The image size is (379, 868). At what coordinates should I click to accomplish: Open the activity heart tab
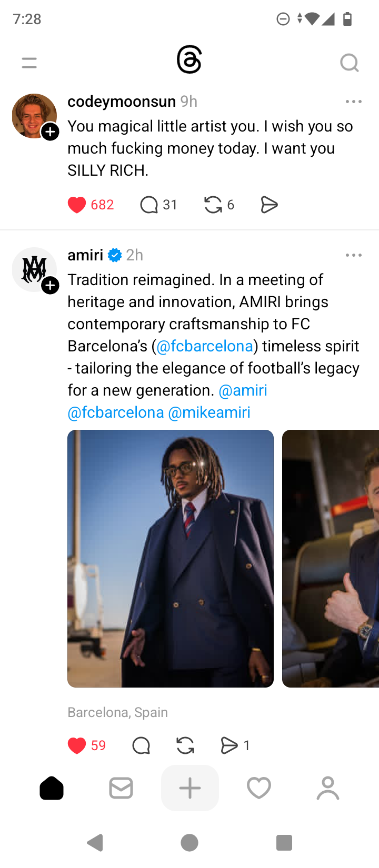(259, 788)
